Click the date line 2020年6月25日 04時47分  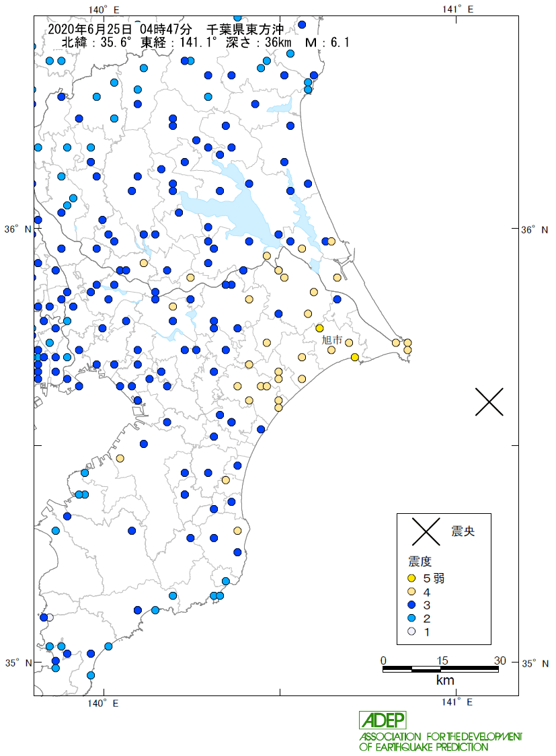(120, 30)
